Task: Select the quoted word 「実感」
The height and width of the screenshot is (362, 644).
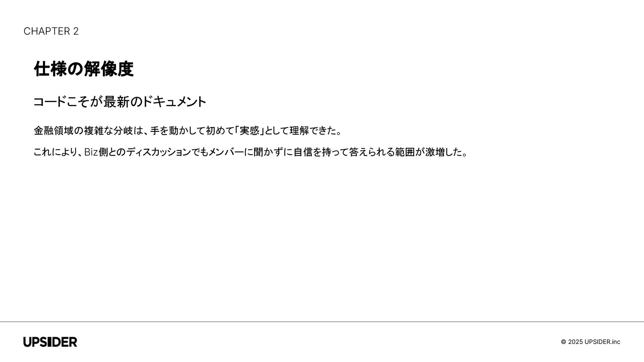Action: click(x=250, y=131)
